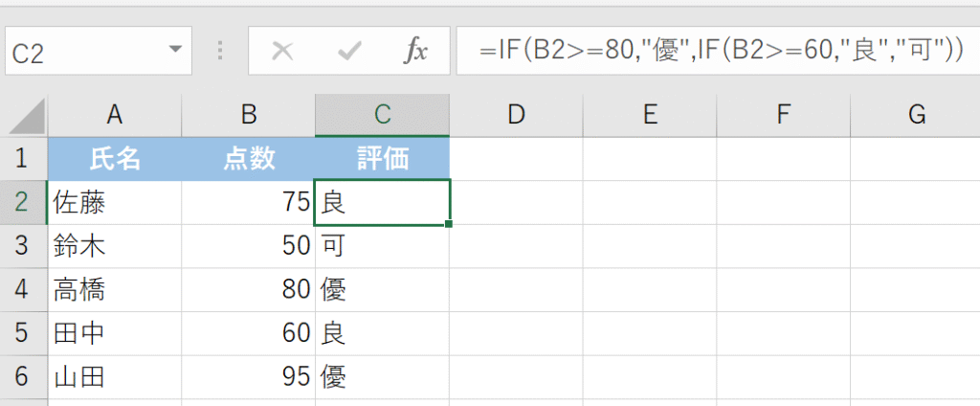Click the Cancel X icon in the formula bar
Screen dimensions: 980x406
pos(282,51)
